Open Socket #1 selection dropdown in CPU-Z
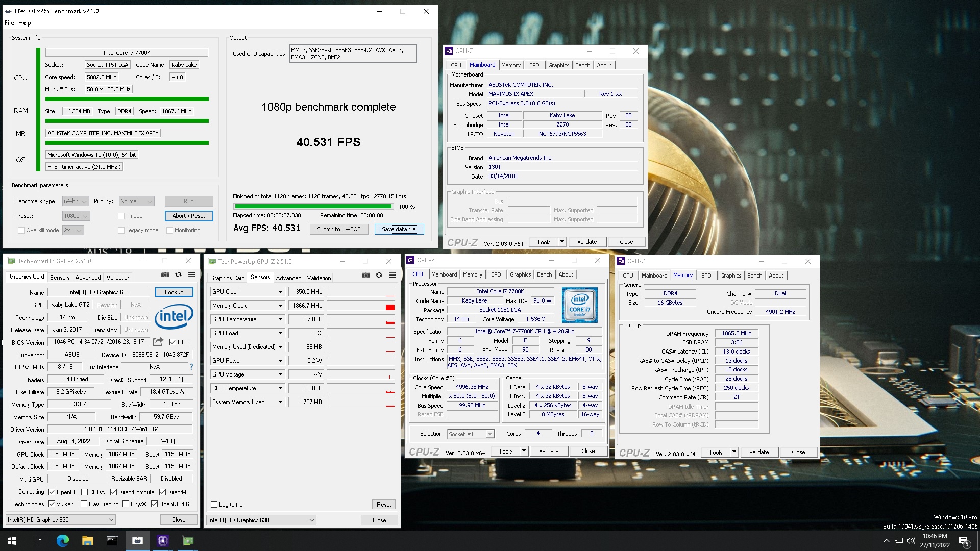Screen dimensions: 980x551 pyautogui.click(x=471, y=434)
